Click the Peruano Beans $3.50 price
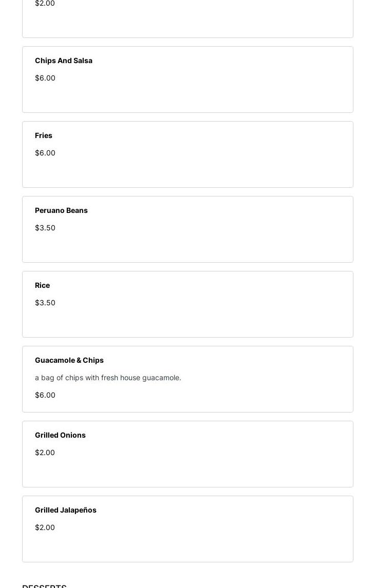This screenshot has width=375, height=588. coord(45,228)
